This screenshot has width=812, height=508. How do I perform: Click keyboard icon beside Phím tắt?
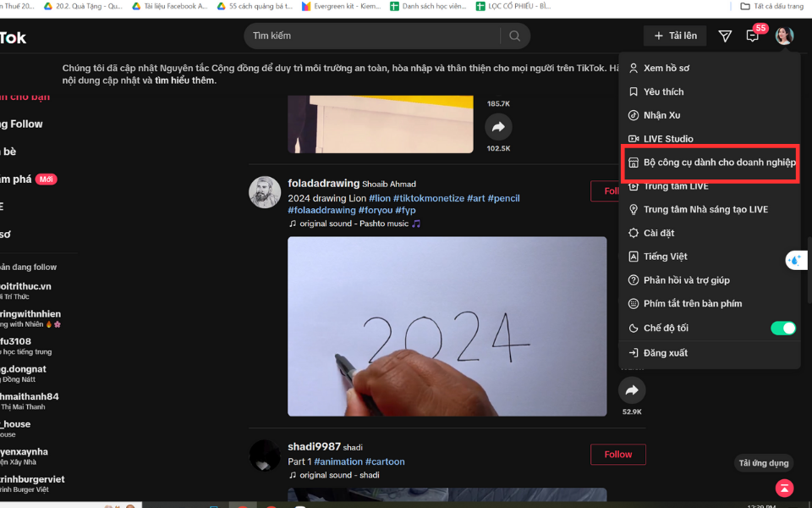633,304
